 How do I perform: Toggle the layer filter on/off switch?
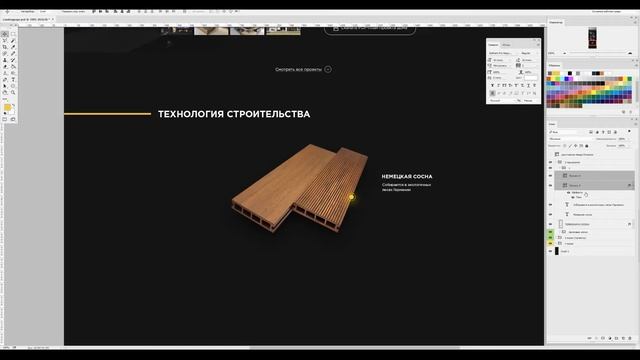(x=629, y=131)
